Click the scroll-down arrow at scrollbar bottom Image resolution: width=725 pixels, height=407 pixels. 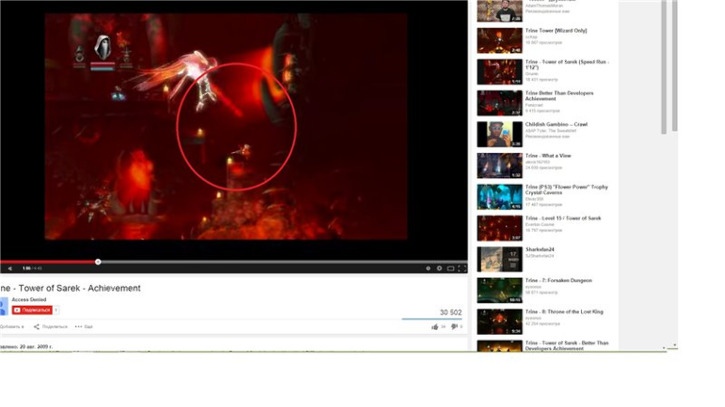[675, 345]
